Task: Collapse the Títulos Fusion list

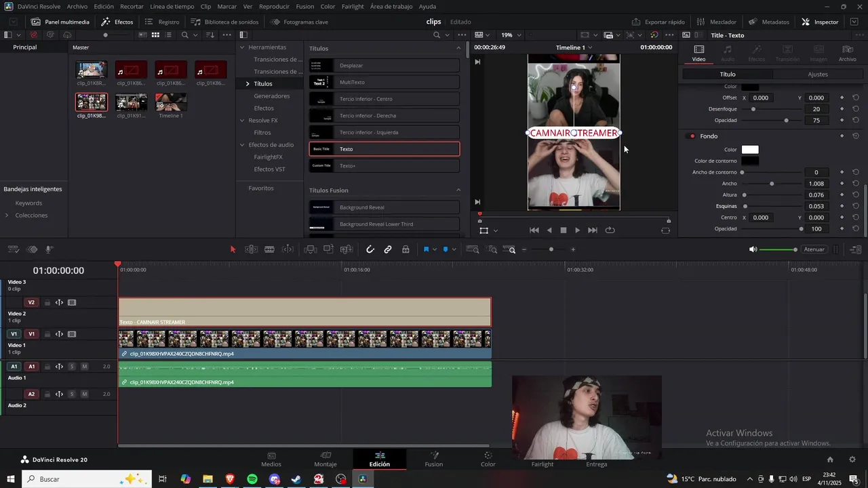Action: click(x=458, y=190)
